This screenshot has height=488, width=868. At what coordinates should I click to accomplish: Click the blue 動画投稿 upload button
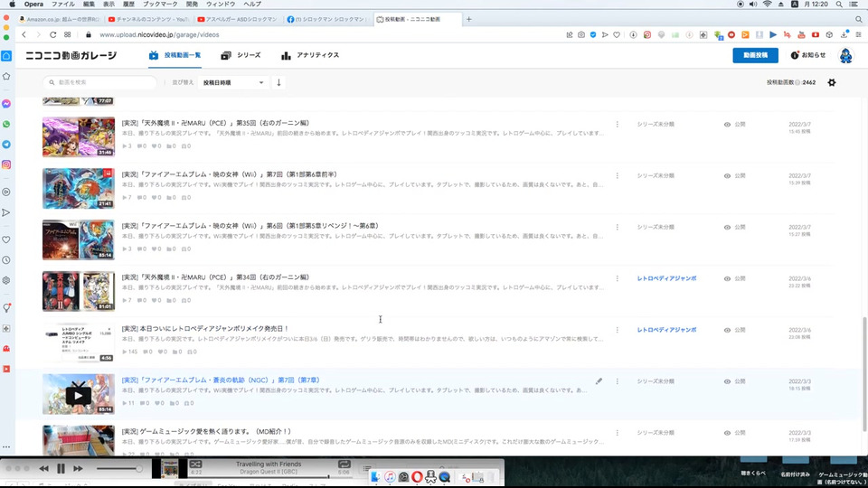coord(755,55)
